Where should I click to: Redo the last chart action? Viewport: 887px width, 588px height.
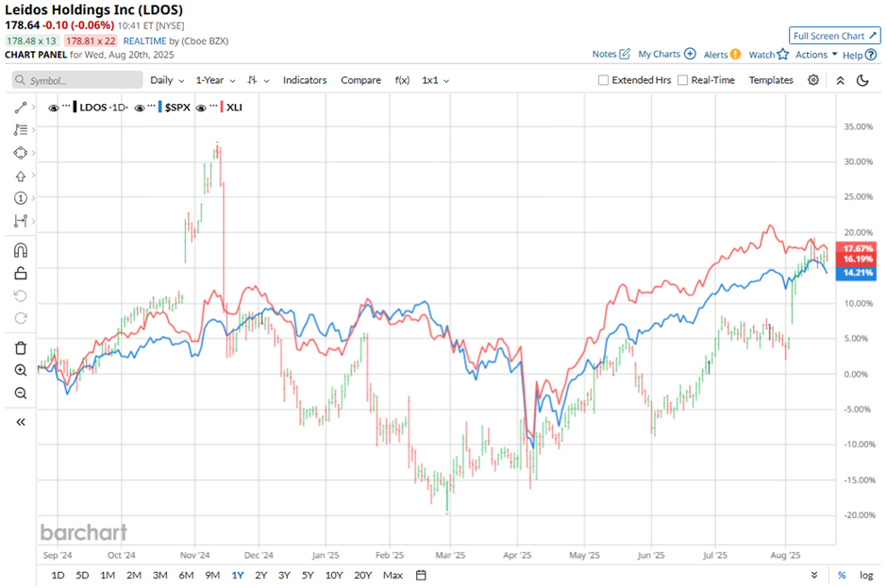tap(21, 318)
